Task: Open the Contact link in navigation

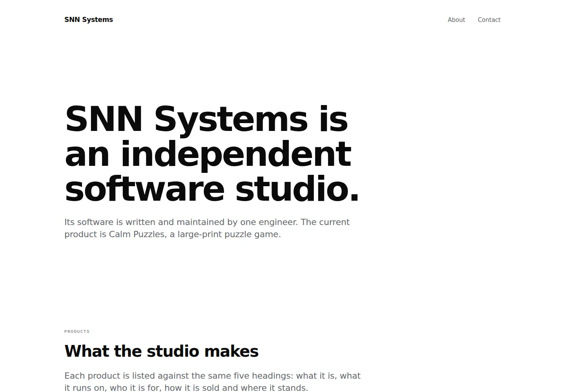Action: point(489,20)
